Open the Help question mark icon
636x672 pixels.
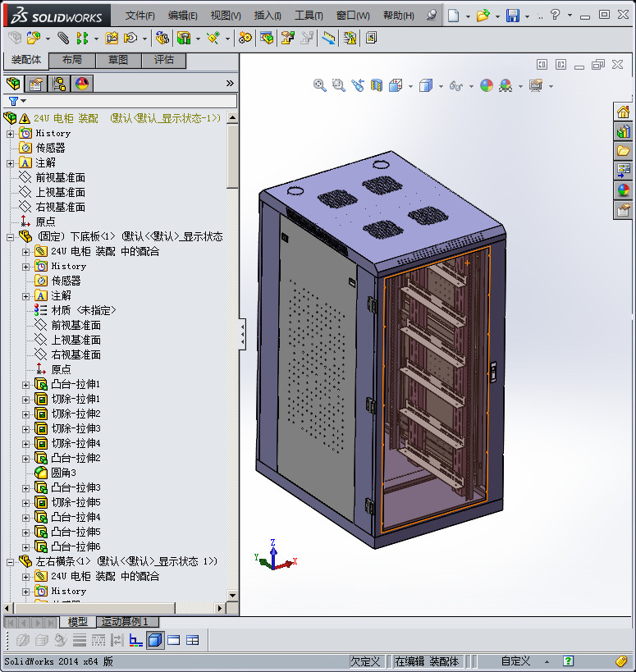point(556,15)
